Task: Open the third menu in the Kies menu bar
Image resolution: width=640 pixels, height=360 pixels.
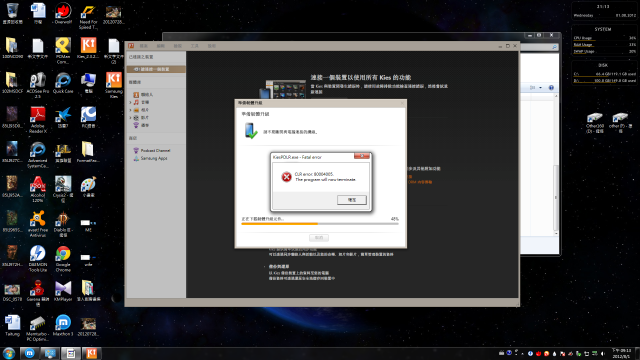Action: click(x=178, y=46)
